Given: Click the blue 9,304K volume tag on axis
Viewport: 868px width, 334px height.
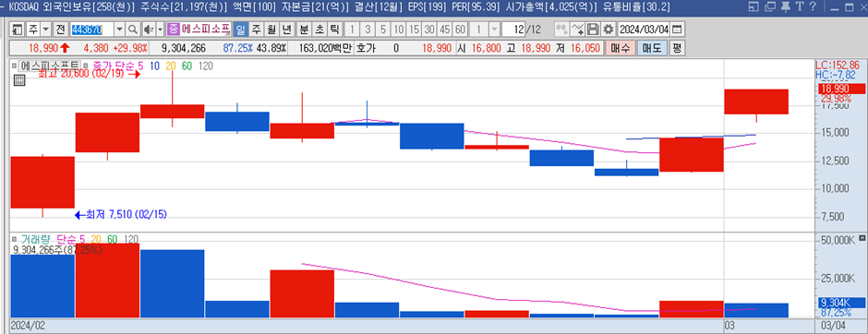Looking at the screenshot, I should coord(841,303).
